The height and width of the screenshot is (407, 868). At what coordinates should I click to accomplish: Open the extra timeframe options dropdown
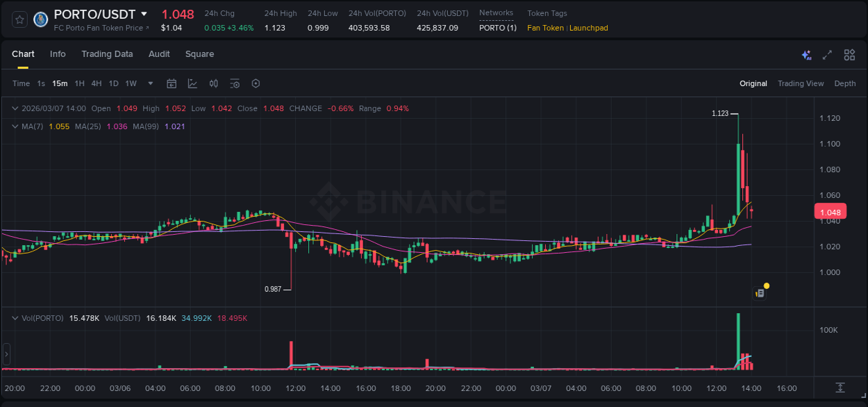[x=149, y=83]
